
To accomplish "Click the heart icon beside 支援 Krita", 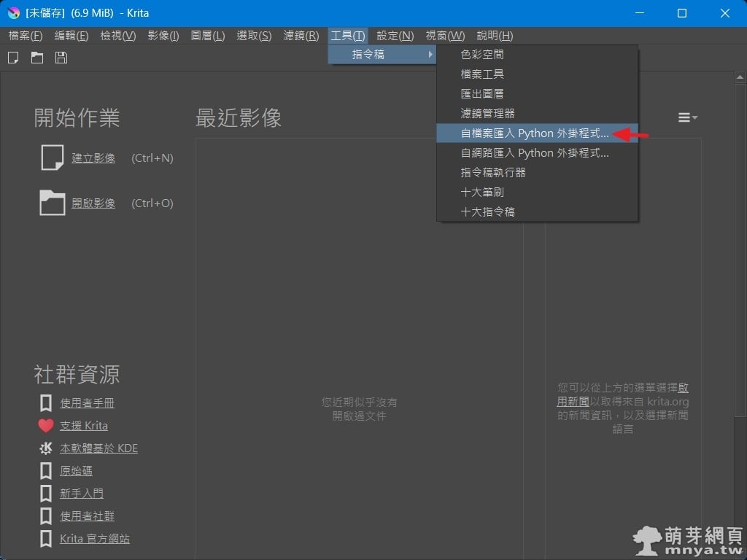I will [46, 426].
